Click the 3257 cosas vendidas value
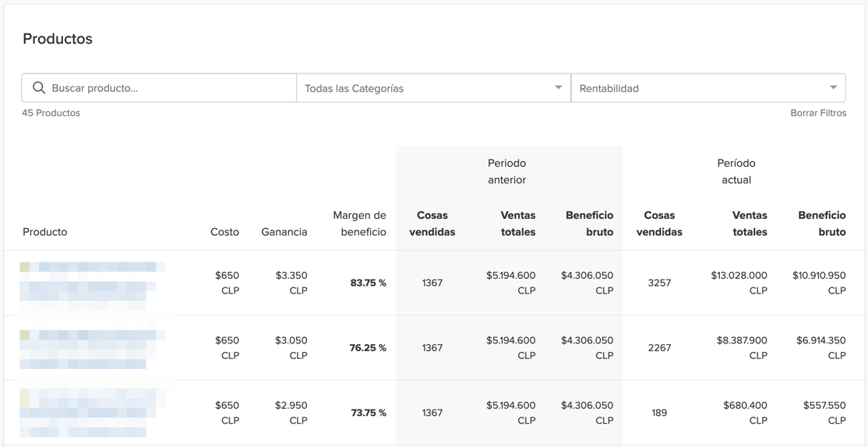Screen dimensions: 868x447 click(659, 283)
